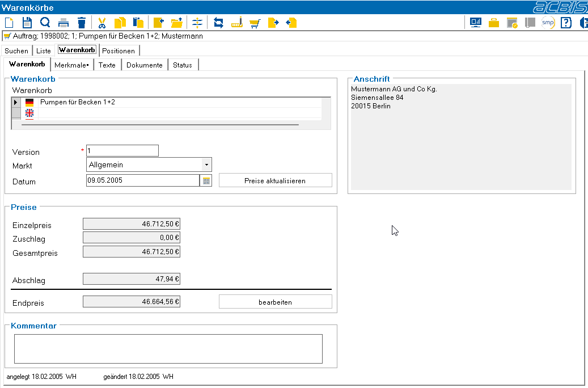The height and width of the screenshot is (388, 588).
Task: Switch to the Positionen tab
Action: point(119,50)
